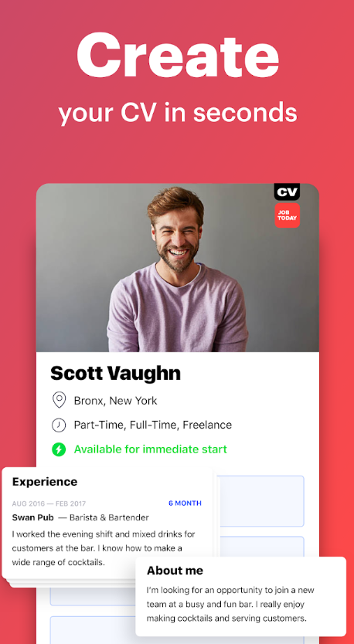Viewport: 354px width, 644px height.
Task: Tap the Bronx, New York location text
Action: (x=115, y=401)
